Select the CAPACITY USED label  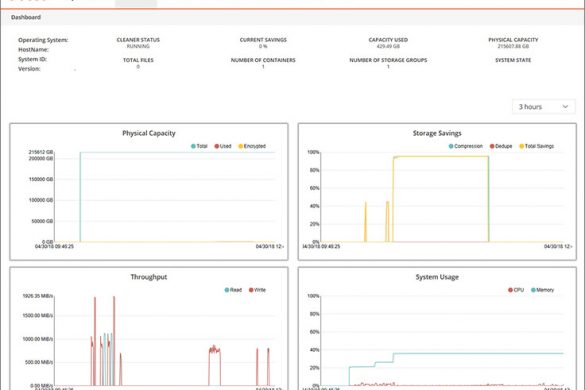click(x=388, y=40)
